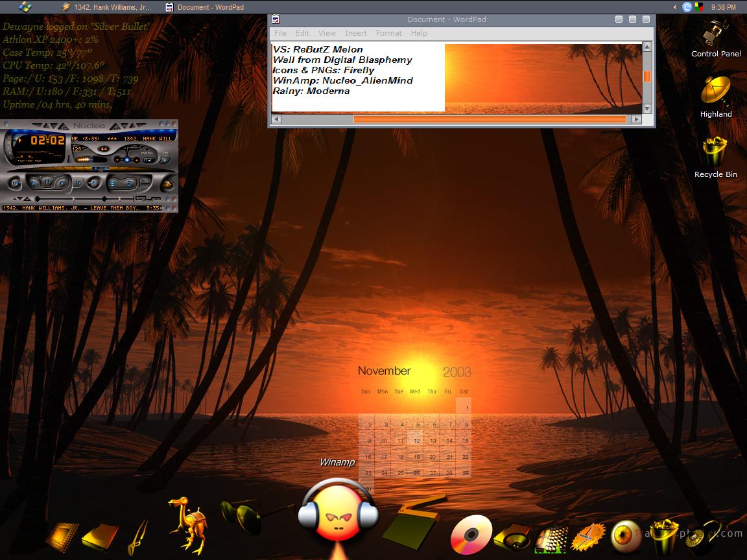Open the Highland satellite dish desktop icon
Viewport: 747px width, 560px height.
pyautogui.click(x=716, y=97)
